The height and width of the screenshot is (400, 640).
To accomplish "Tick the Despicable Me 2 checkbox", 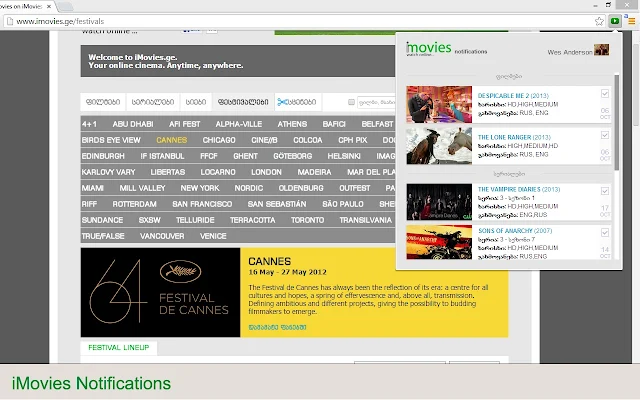I will click(x=605, y=93).
